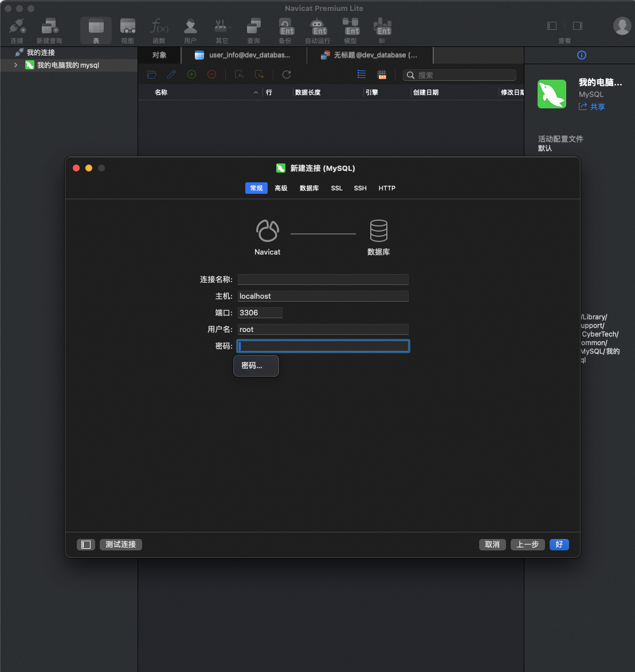Image resolution: width=635 pixels, height=672 pixels.
Task: Select the 高级 tab in dialog
Action: (x=281, y=188)
